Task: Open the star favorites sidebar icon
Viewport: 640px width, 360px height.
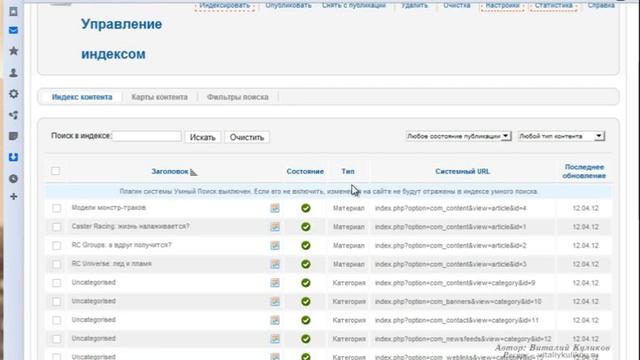Action: point(13,51)
